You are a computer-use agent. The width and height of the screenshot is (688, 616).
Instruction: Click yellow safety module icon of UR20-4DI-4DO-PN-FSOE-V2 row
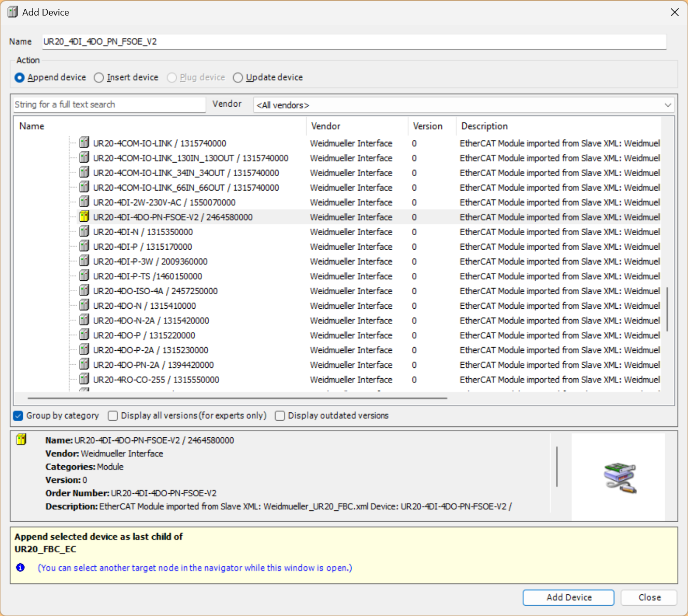[84, 217]
